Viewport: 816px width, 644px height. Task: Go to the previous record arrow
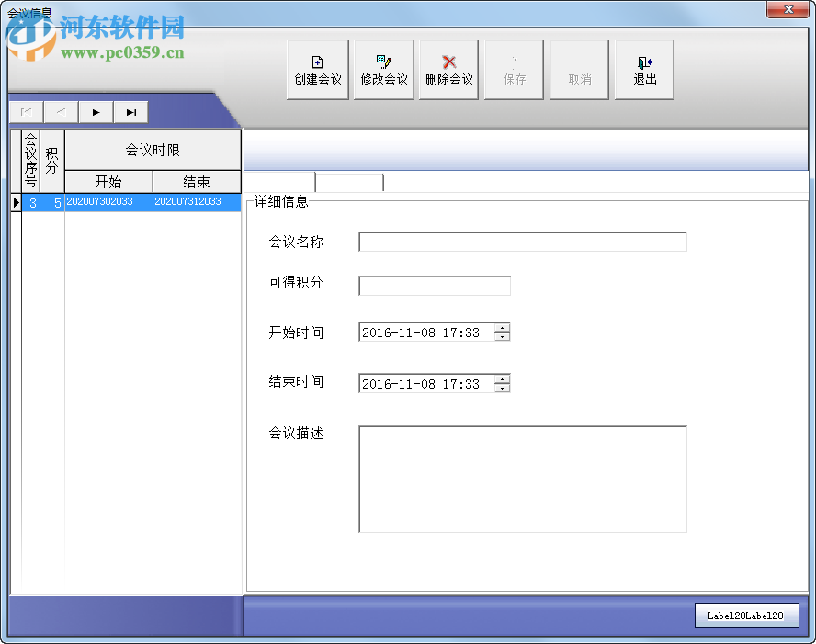[x=62, y=112]
